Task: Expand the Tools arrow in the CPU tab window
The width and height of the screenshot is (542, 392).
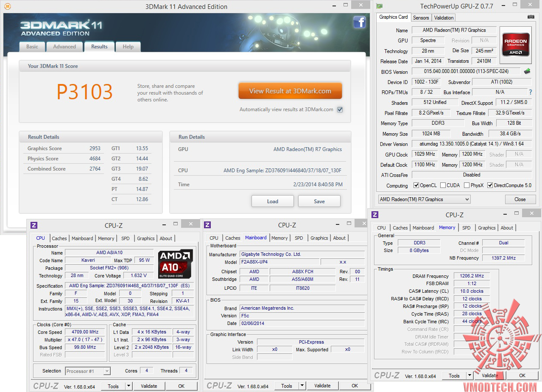Action: (x=129, y=386)
